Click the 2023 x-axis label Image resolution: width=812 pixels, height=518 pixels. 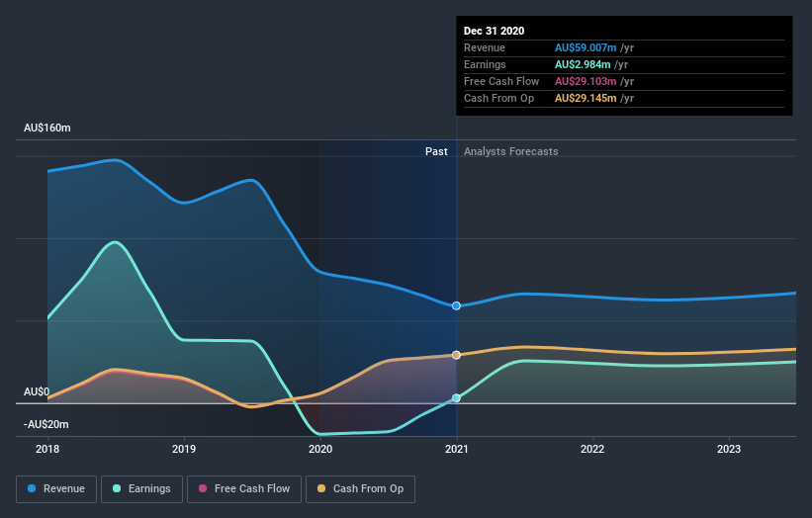tap(729, 449)
